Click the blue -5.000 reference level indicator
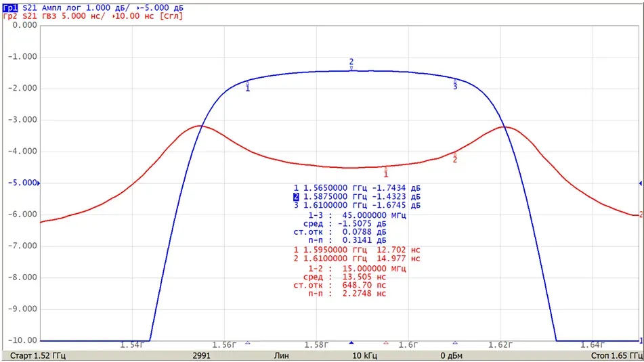644x362 pixels. (x=24, y=183)
